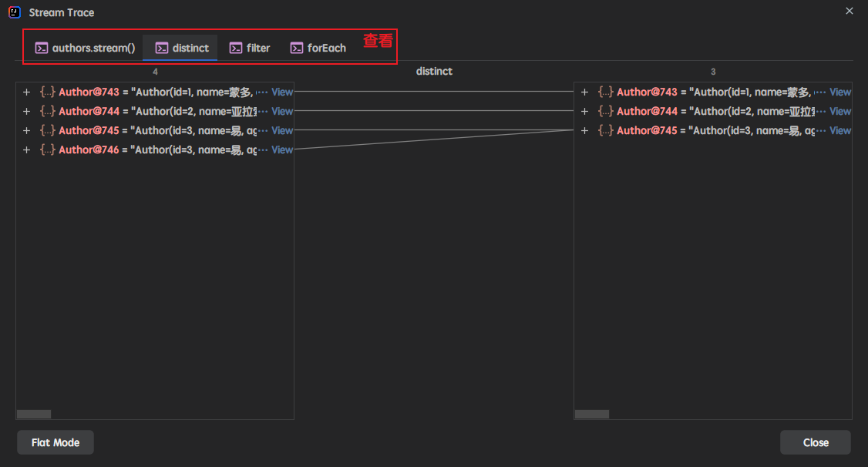Screen dimensions: 868x467
Task: Click the terminal icon on authors.stream() tab
Action: click(41, 47)
